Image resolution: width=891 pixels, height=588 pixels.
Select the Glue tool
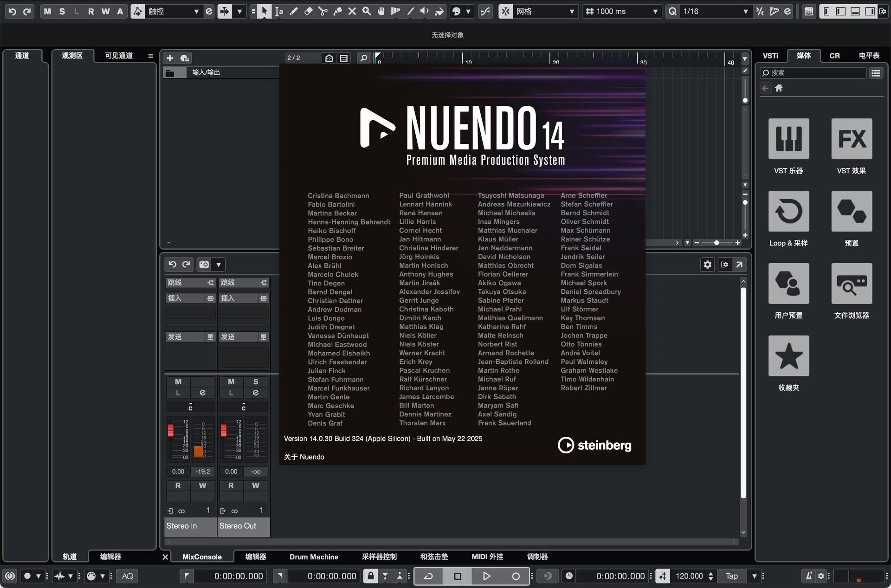(x=338, y=11)
